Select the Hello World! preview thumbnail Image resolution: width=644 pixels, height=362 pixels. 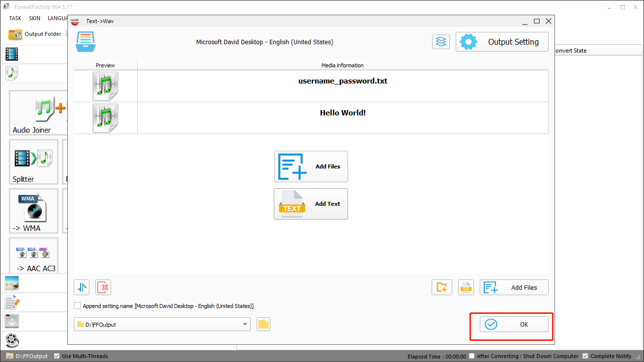click(x=105, y=118)
